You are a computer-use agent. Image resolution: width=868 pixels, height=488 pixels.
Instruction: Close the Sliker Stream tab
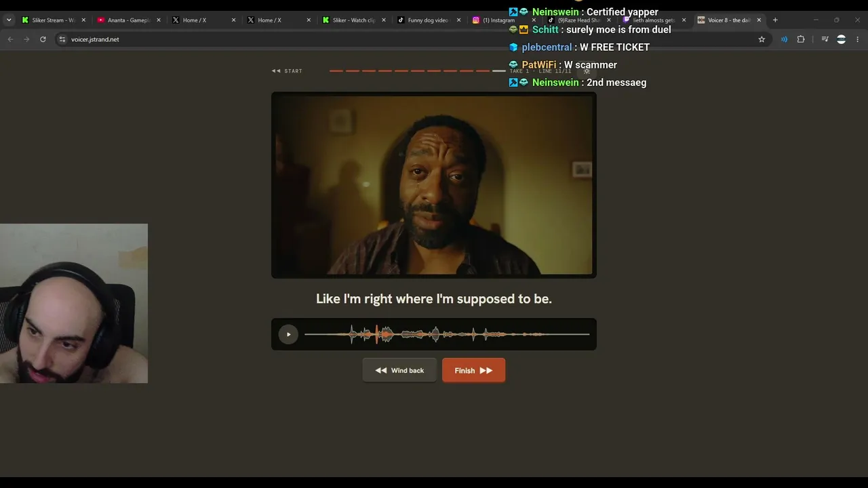click(83, 20)
